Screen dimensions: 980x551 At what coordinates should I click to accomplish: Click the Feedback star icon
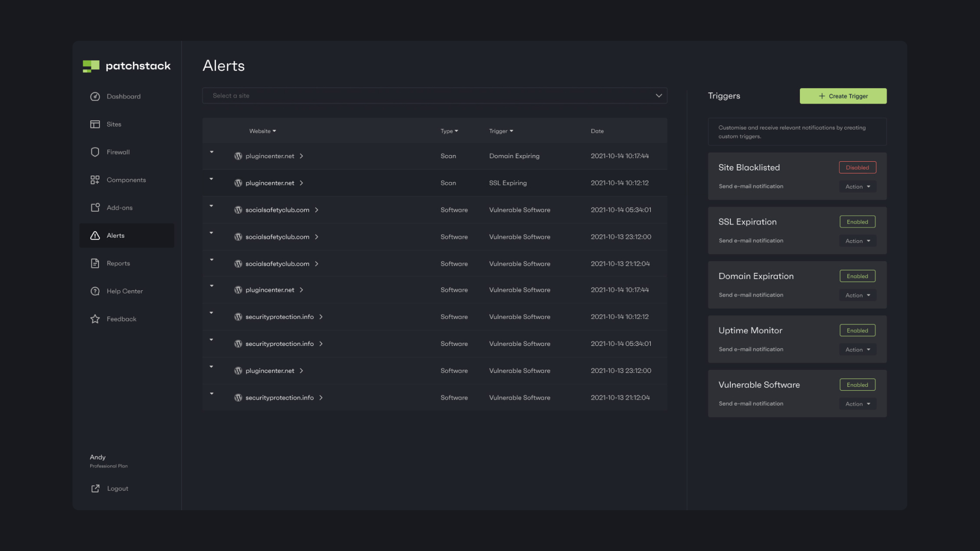point(95,319)
